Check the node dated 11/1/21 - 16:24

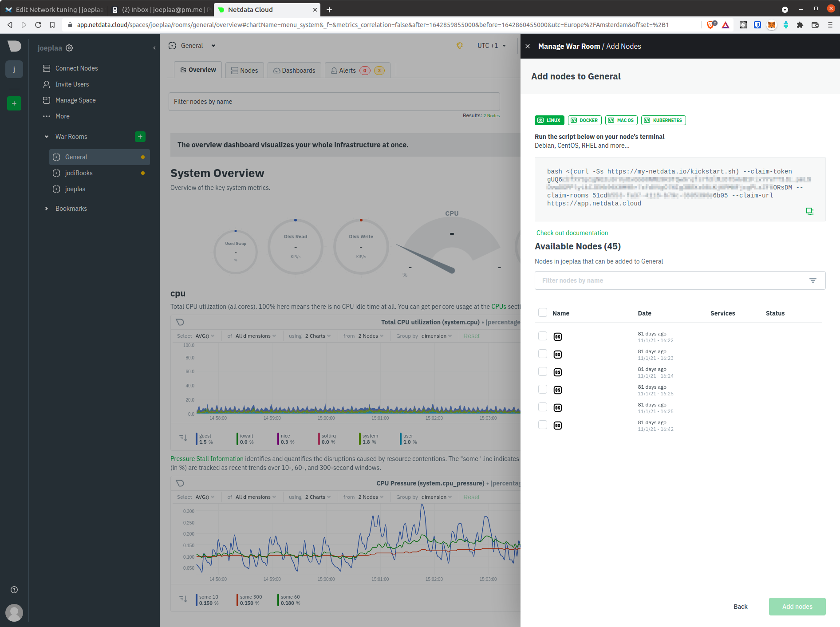click(543, 371)
